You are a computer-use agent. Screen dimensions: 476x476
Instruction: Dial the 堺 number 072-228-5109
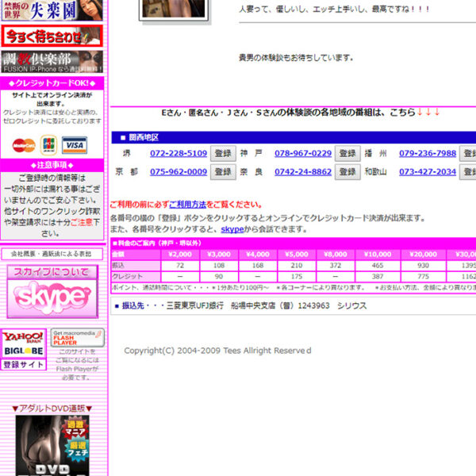point(178,153)
